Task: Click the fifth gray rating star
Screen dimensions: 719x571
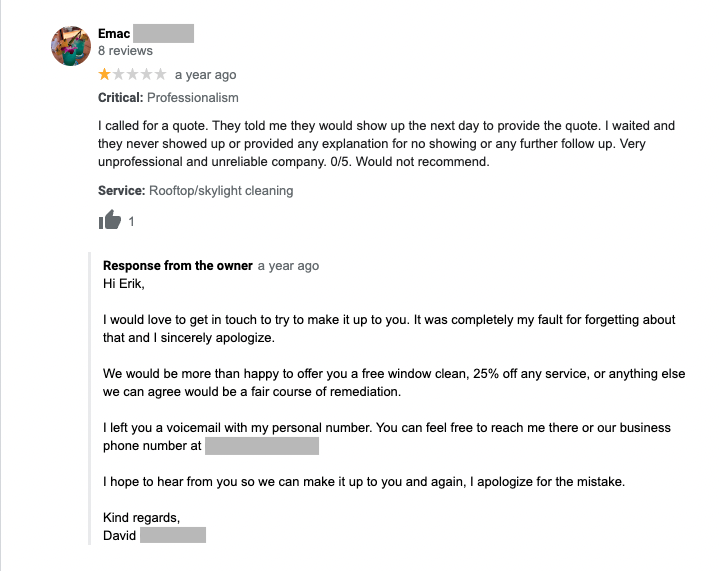Action: (x=160, y=75)
